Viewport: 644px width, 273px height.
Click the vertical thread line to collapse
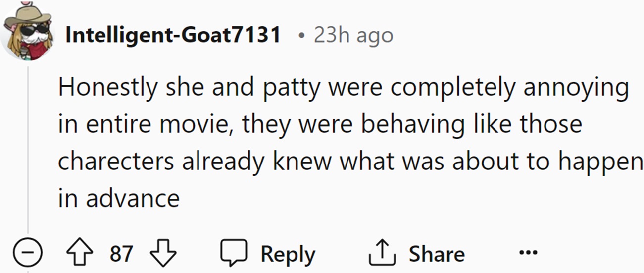pos(28,149)
